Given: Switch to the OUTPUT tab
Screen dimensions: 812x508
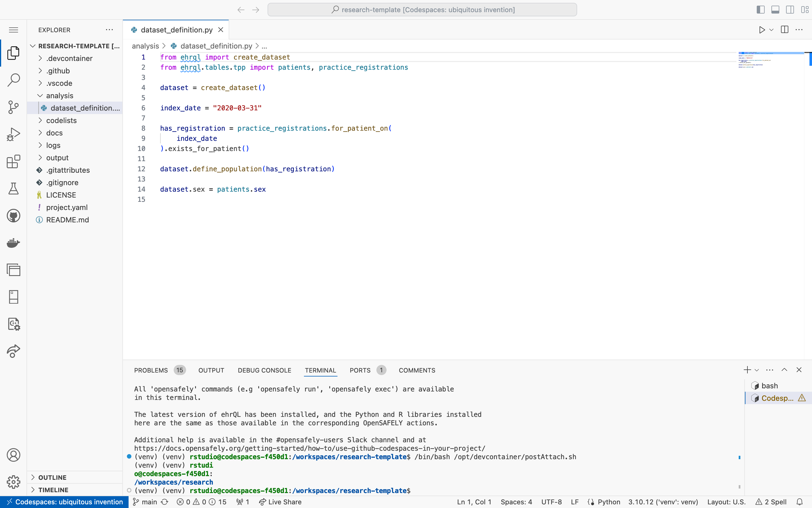Looking at the screenshot, I should [x=211, y=370].
